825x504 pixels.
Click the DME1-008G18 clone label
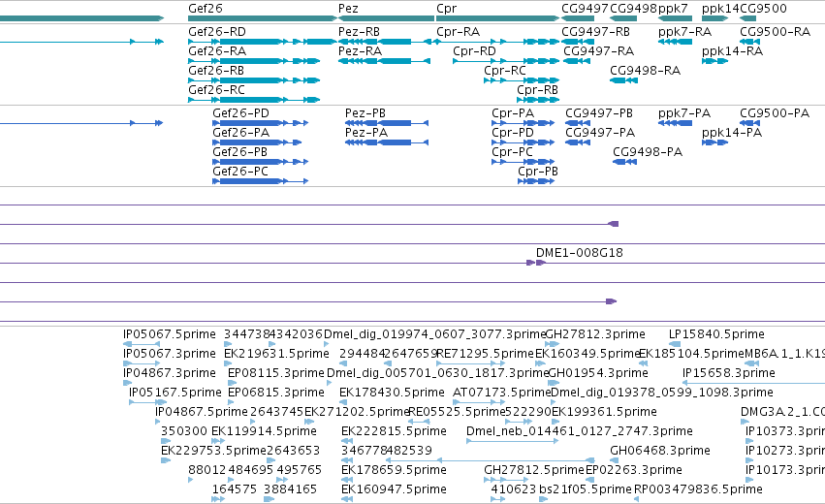click(580, 253)
